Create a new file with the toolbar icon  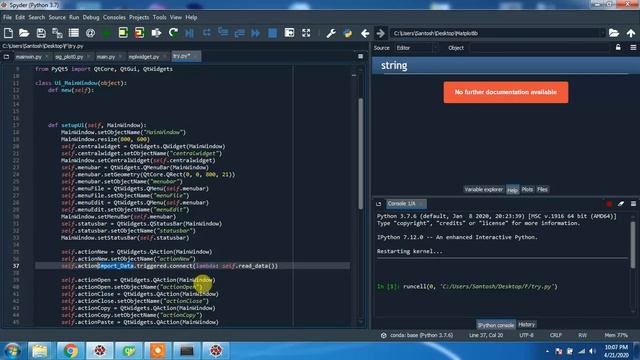8,33
